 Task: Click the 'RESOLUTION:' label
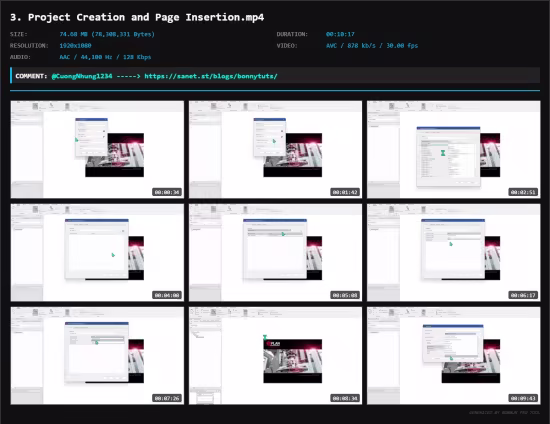(29, 46)
